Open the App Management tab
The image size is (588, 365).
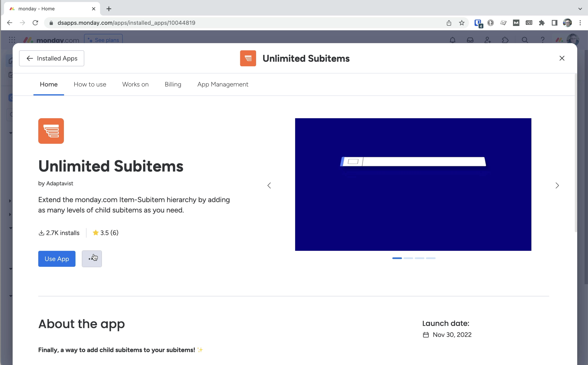[223, 84]
